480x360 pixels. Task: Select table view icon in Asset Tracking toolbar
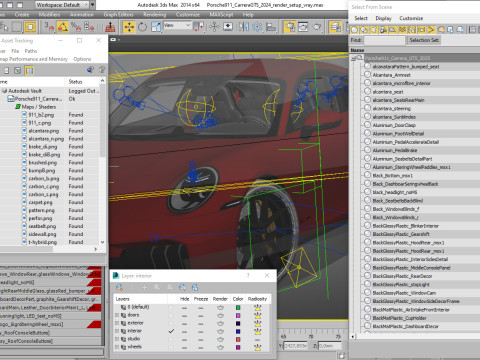point(29,70)
